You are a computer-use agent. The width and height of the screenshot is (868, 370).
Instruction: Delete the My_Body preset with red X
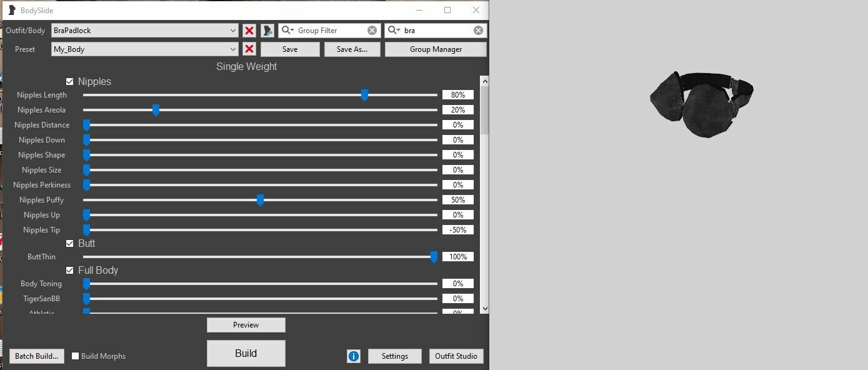(249, 49)
